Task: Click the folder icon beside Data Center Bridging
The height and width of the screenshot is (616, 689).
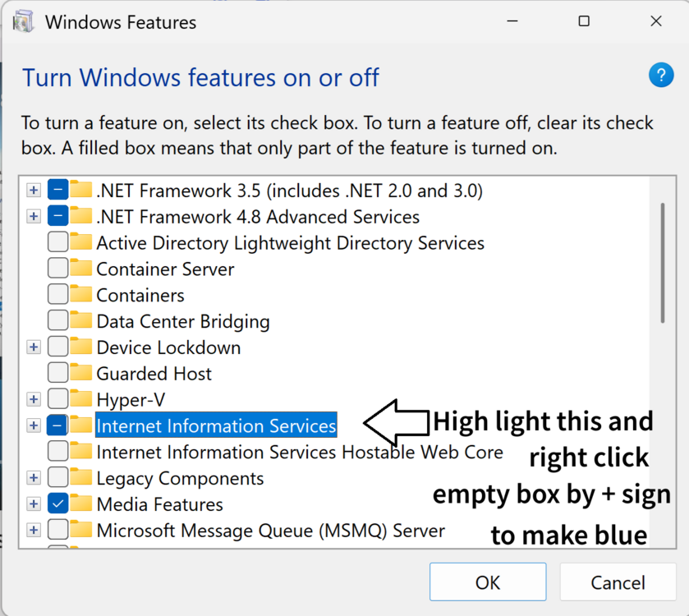Action: click(80, 321)
